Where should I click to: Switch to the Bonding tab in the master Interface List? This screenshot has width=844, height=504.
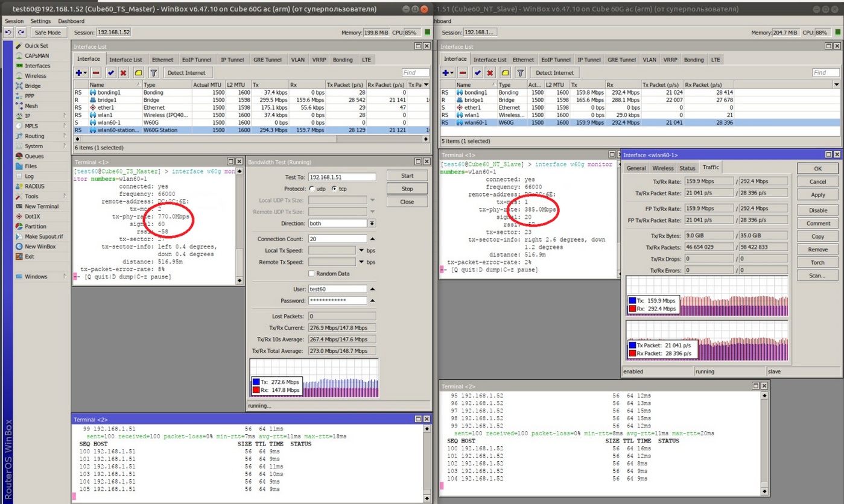point(343,60)
